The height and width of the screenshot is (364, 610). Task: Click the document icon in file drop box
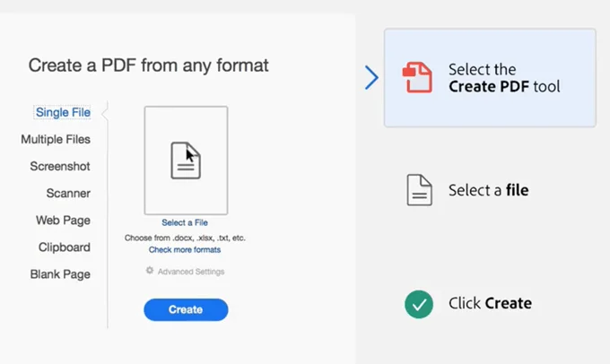coord(186,160)
